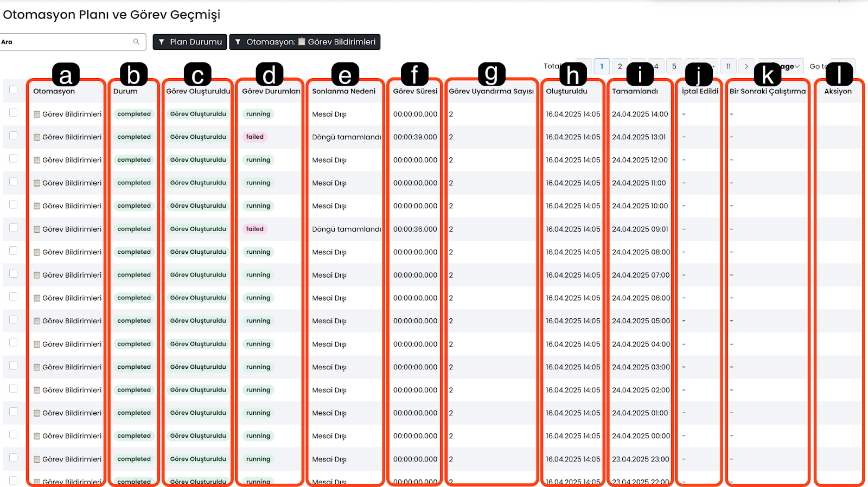Select the checkbox for the 24.04.2025 14:00 row
The width and height of the screenshot is (868, 487).
pyautogui.click(x=14, y=113)
